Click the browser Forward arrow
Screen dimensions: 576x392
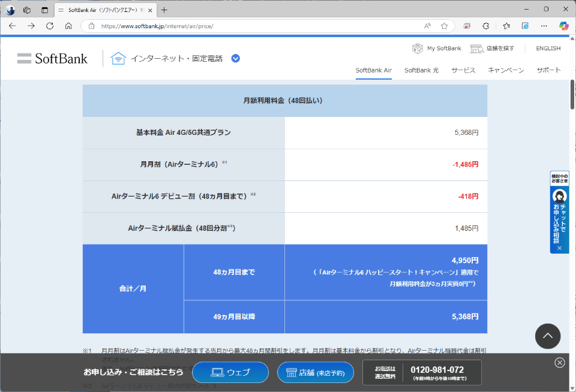point(31,26)
